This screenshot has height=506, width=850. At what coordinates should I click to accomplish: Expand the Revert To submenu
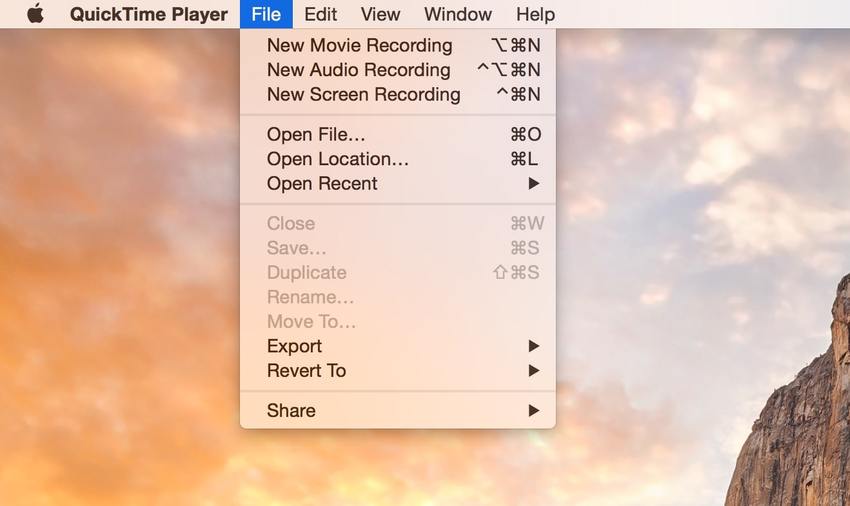398,370
